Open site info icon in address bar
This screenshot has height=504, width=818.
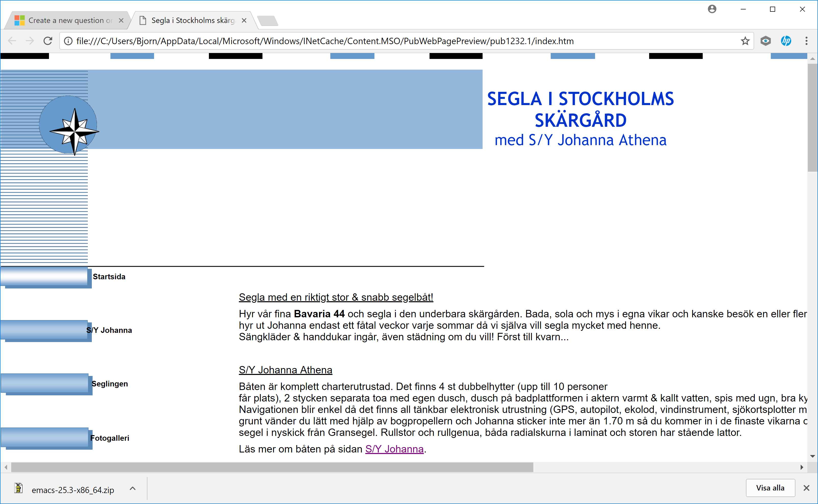[x=68, y=41]
